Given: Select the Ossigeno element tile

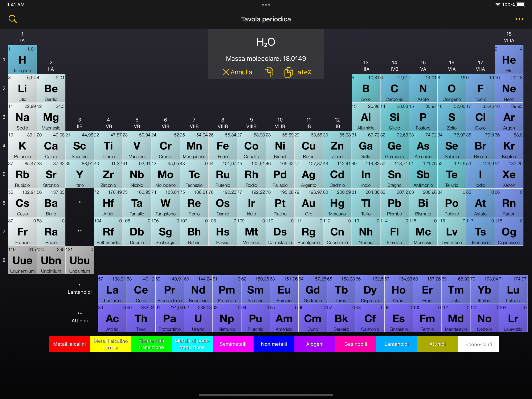Looking at the screenshot, I should pyautogui.click(x=451, y=88).
